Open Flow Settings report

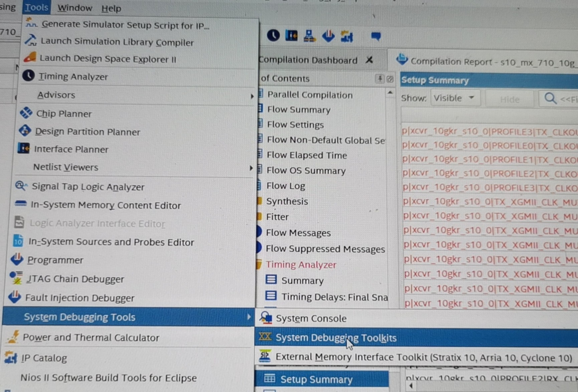pos(295,125)
